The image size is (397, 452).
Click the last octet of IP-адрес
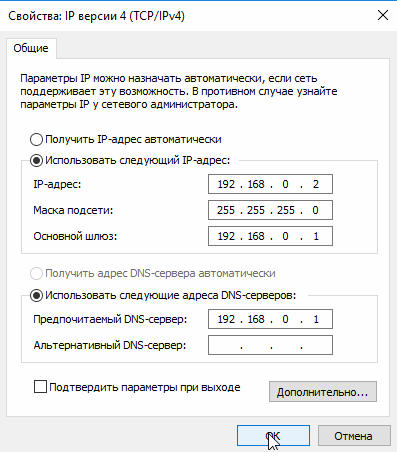tap(316, 184)
